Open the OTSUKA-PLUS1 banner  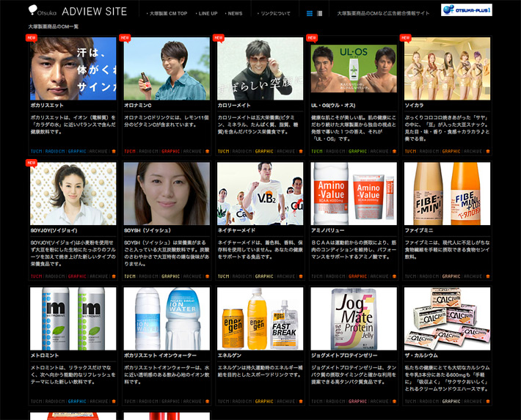pyautogui.click(x=467, y=10)
